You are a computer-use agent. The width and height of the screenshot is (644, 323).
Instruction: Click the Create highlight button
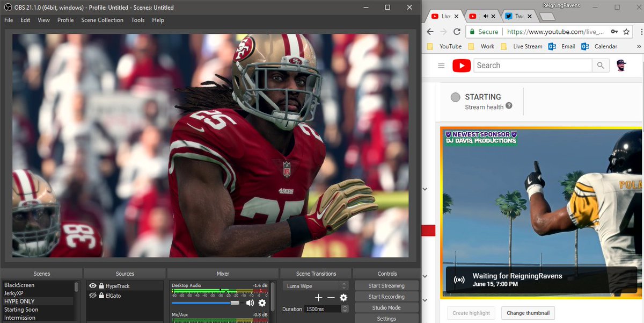471,313
